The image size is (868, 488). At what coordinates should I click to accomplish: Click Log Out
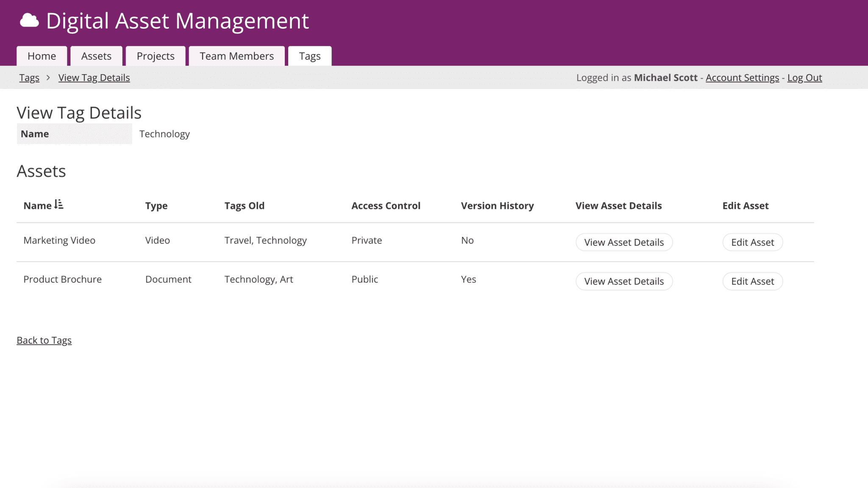tap(804, 78)
